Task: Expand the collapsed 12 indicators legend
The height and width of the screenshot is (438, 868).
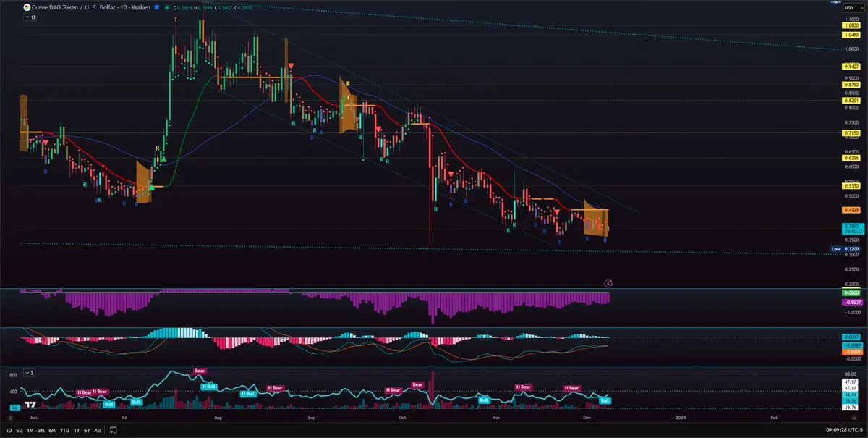Action: [x=30, y=17]
